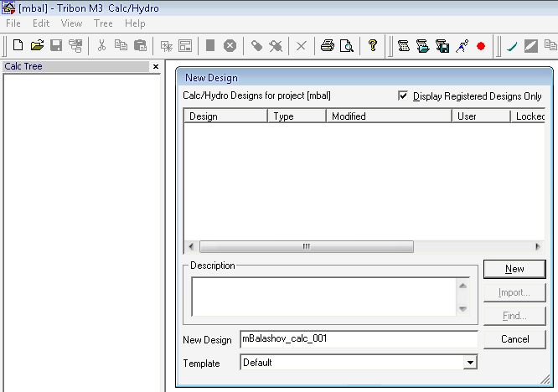Click the Paste clipboard icon
Screen dimensions: 558x392
(140, 45)
